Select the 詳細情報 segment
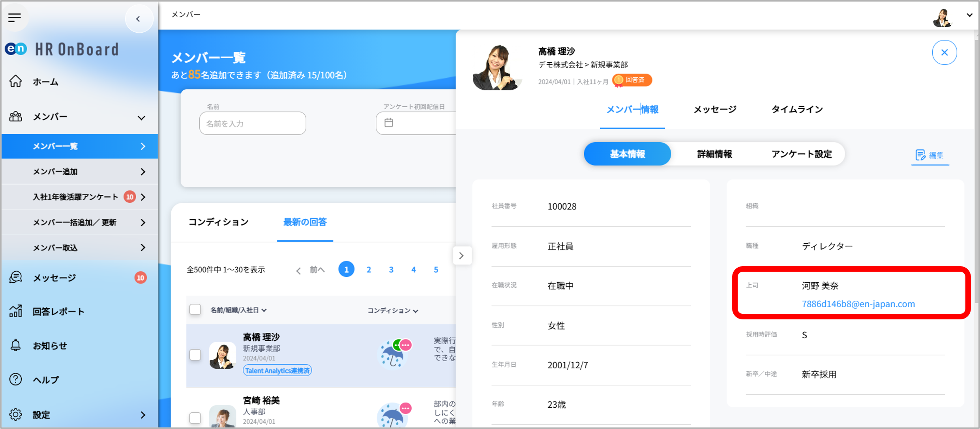 click(x=715, y=154)
